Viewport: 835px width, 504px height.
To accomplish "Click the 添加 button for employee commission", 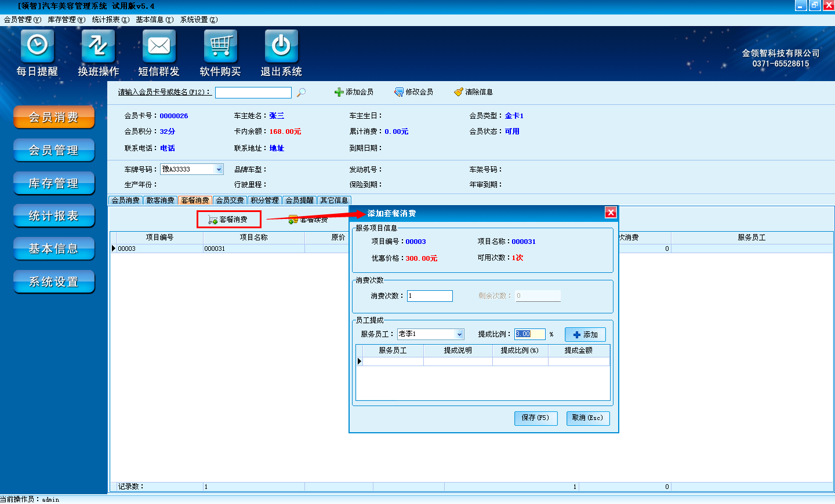I will click(585, 335).
